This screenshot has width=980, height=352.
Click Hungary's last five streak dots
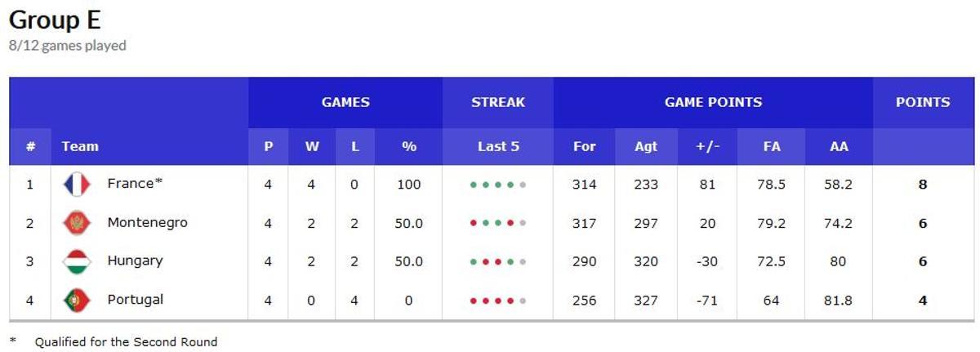point(497,262)
